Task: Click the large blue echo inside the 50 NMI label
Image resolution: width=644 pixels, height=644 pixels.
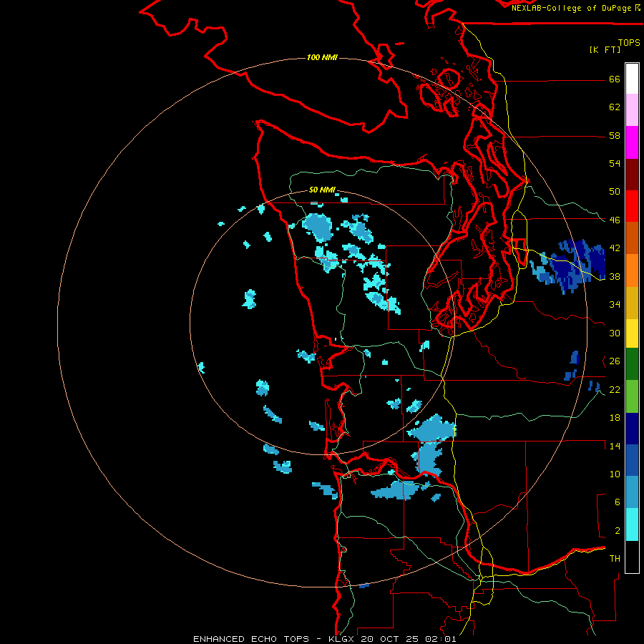Action: [x=318, y=227]
